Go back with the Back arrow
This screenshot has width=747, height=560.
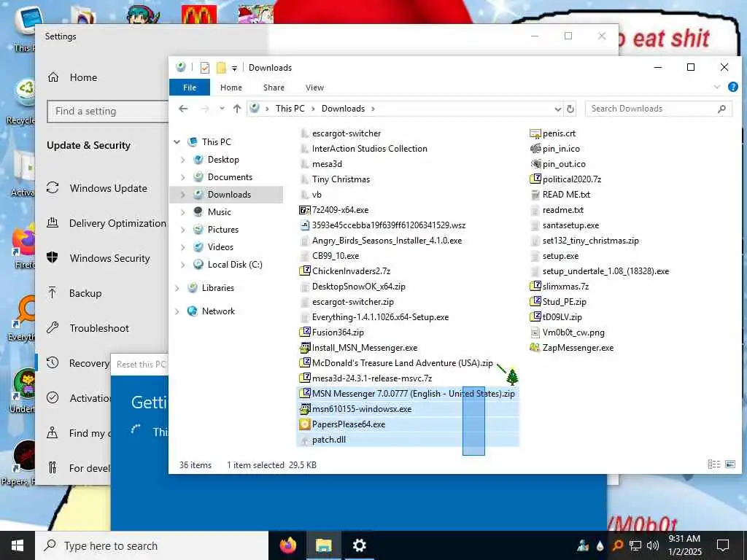tap(183, 109)
